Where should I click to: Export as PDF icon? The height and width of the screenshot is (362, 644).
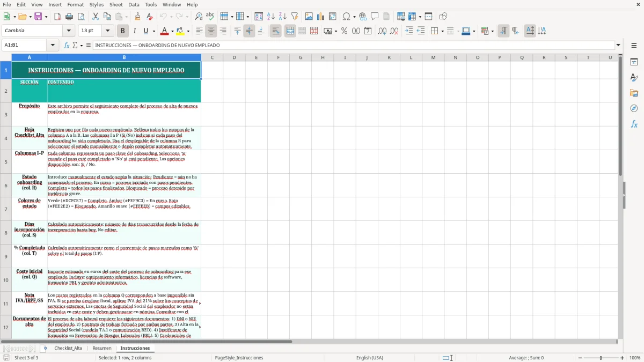pos(57,17)
